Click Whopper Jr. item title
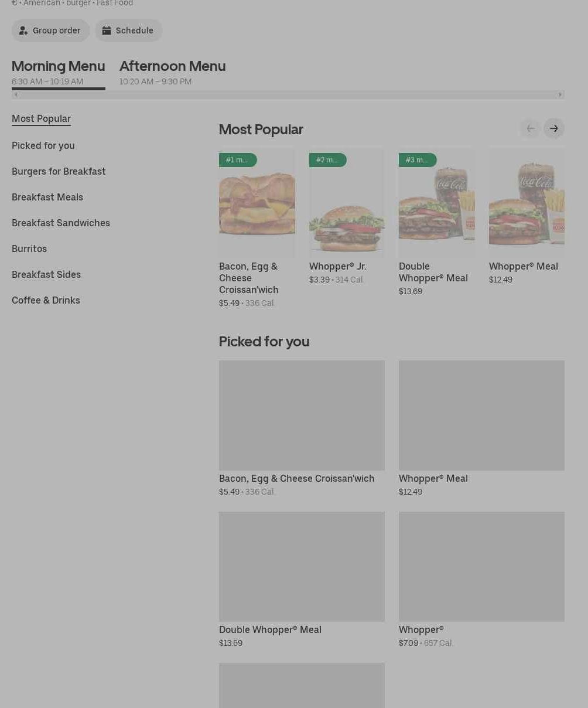Screen dimensions: 588x708 (x=338, y=266)
